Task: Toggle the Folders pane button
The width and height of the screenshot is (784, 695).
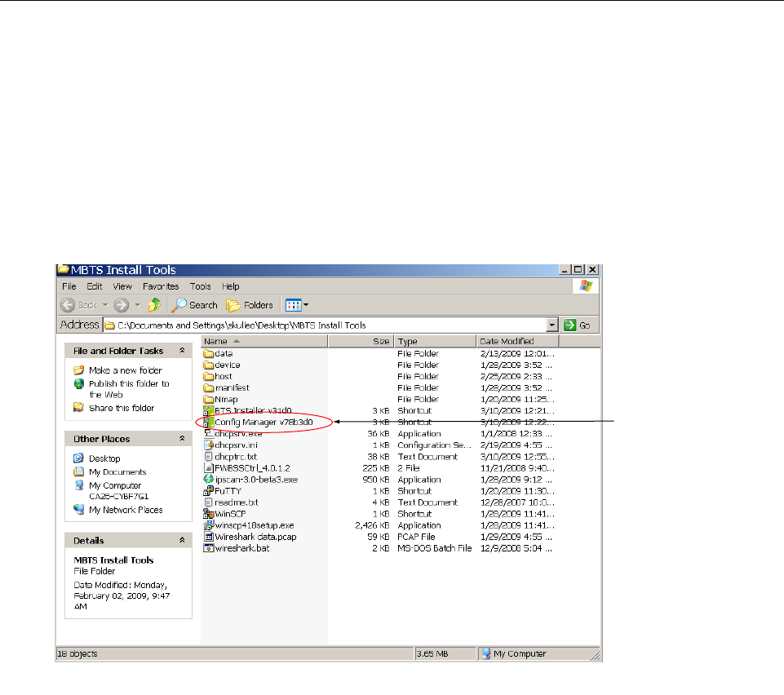Action: (x=250, y=305)
